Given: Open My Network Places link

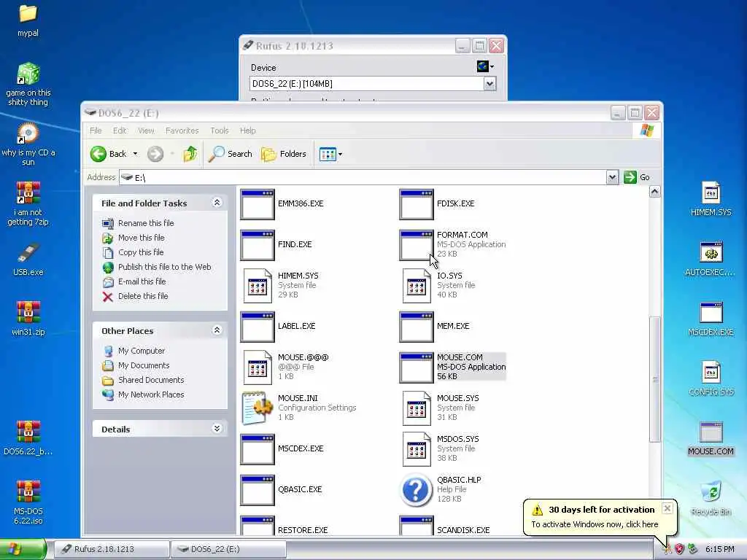Looking at the screenshot, I should [x=151, y=394].
